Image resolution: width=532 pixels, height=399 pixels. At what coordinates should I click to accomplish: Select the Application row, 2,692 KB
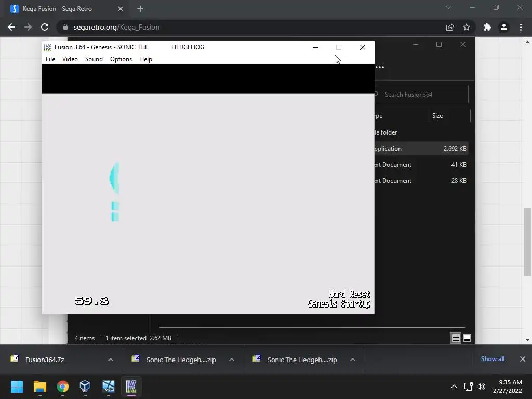421,148
